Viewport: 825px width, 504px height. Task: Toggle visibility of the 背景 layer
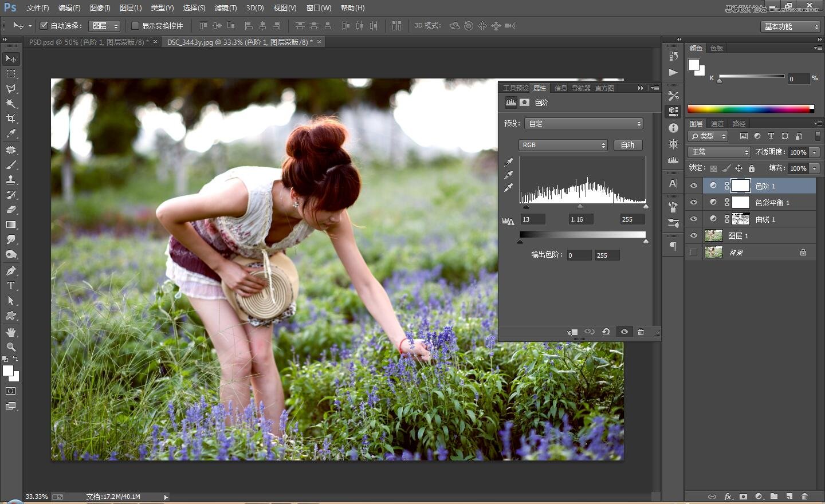point(694,252)
